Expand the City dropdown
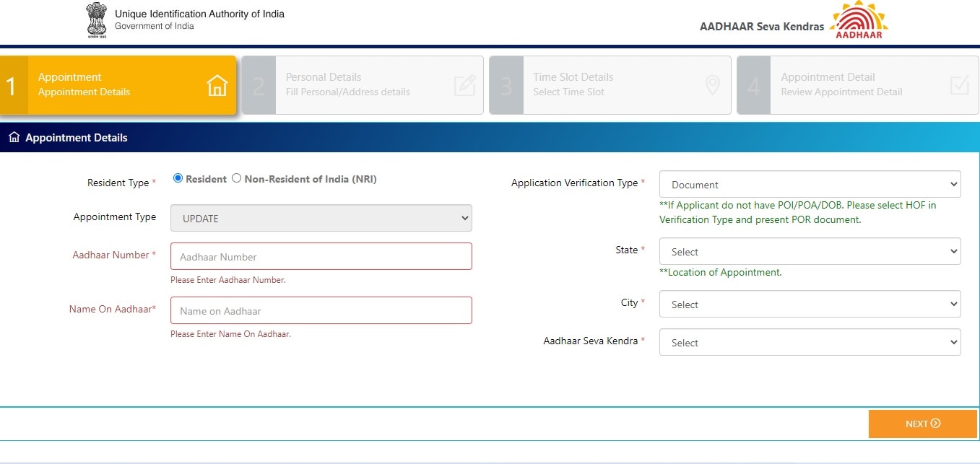The width and height of the screenshot is (980, 464). (810, 305)
